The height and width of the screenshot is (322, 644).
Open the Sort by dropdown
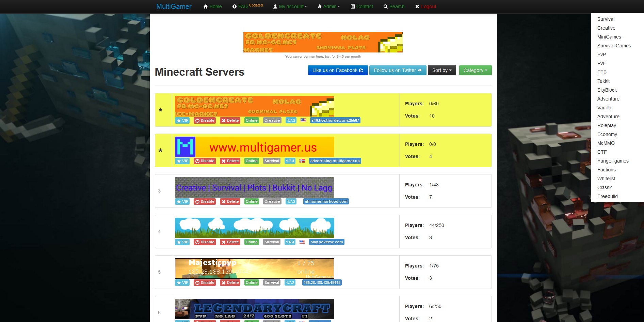tap(442, 70)
